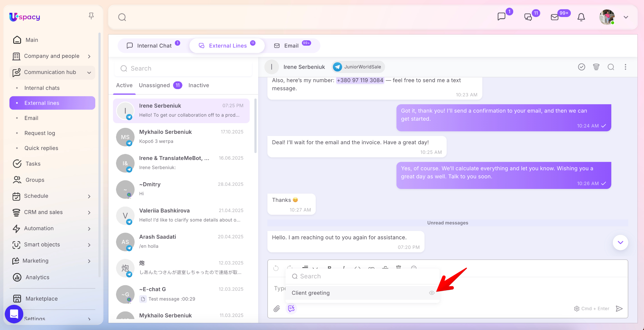Open quick replies icon in composer
644x330 pixels.
click(x=291, y=309)
